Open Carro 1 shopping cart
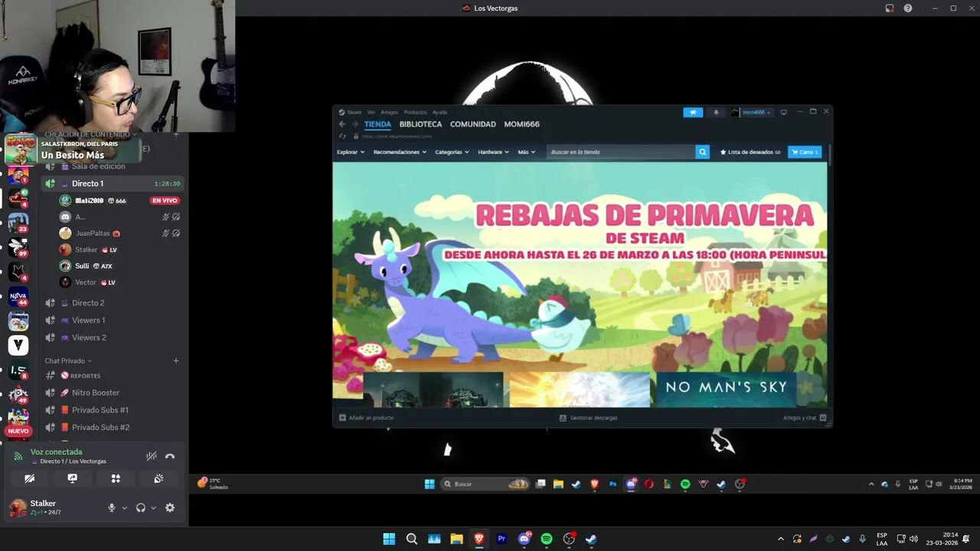This screenshot has height=551, width=980. (x=805, y=152)
